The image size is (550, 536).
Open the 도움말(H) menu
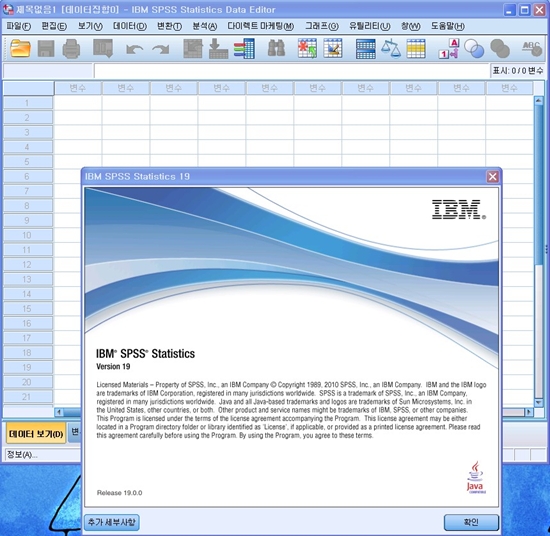(x=447, y=26)
